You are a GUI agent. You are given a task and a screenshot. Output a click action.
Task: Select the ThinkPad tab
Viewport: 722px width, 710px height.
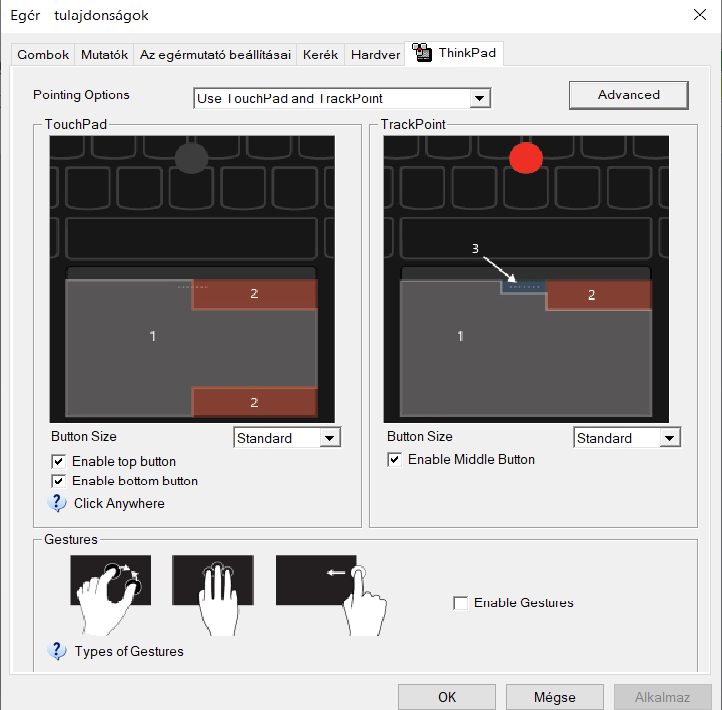[x=454, y=53]
